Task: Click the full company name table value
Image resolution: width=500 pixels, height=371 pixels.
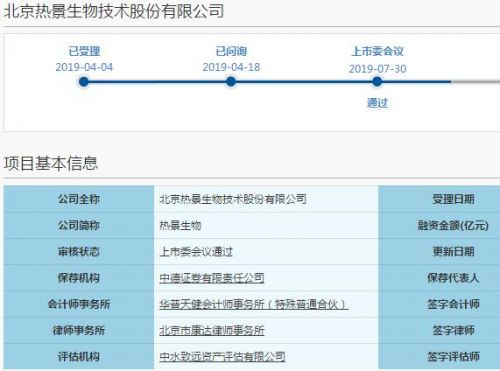Action: 233,199
